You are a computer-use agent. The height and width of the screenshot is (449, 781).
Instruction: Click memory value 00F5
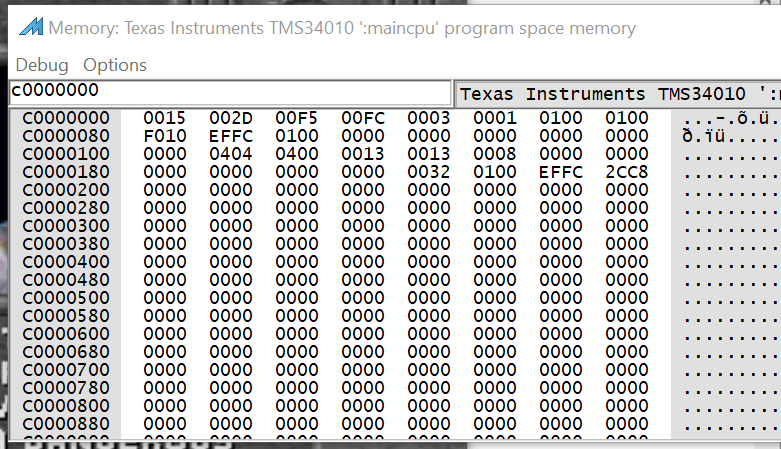[297, 118]
